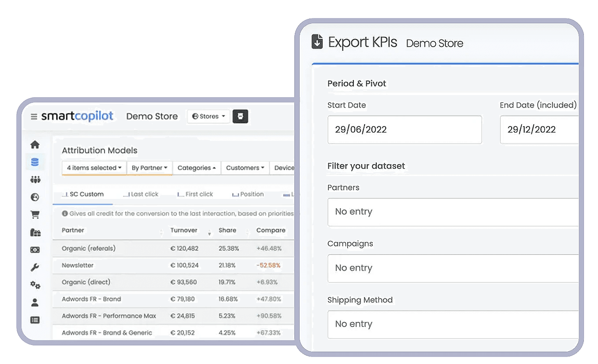
Task: Click the globe icon in sidebar
Action: 35,197
